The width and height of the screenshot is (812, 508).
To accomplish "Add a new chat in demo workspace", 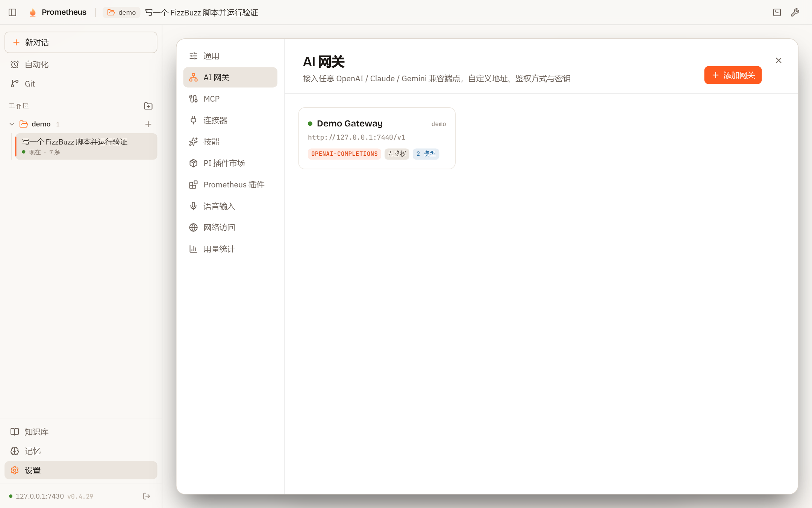I will pos(148,124).
